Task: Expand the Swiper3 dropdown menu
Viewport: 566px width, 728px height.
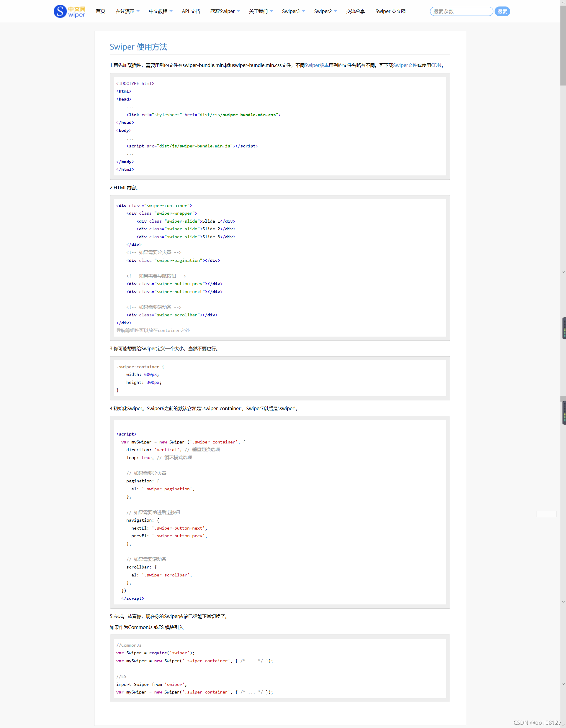Action: click(294, 11)
